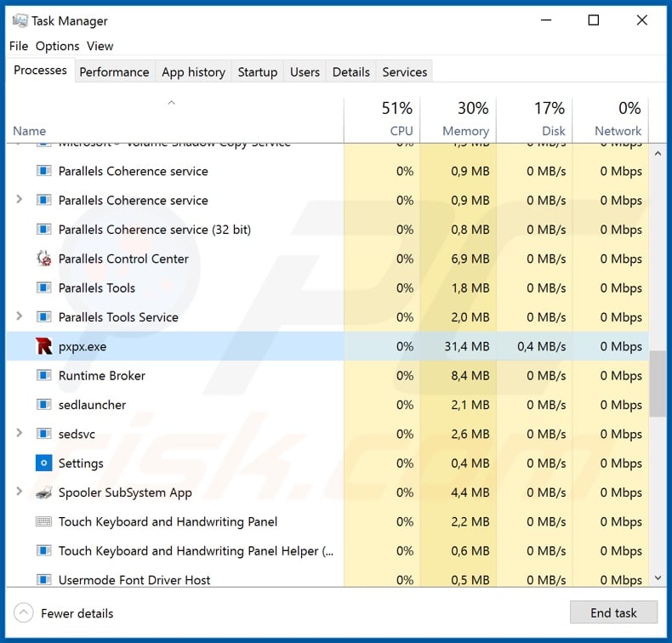Click the Parallels Coherence service (32 bit) icon
This screenshot has width=672, height=643.
tap(43, 230)
